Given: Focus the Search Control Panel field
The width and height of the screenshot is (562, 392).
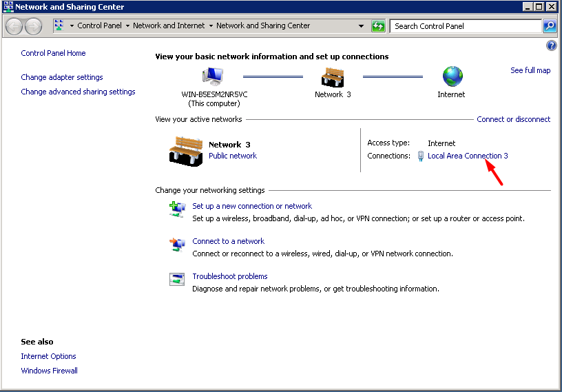Looking at the screenshot, I should click(466, 26).
